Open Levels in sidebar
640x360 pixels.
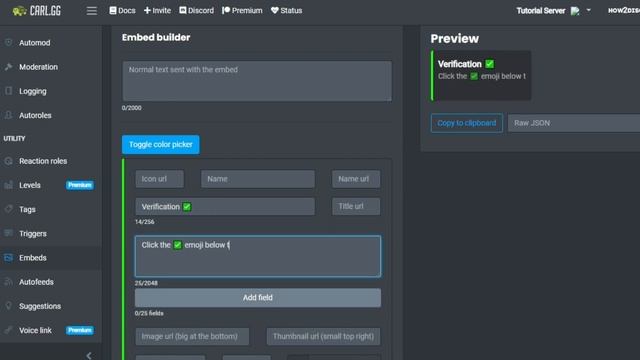click(30, 185)
